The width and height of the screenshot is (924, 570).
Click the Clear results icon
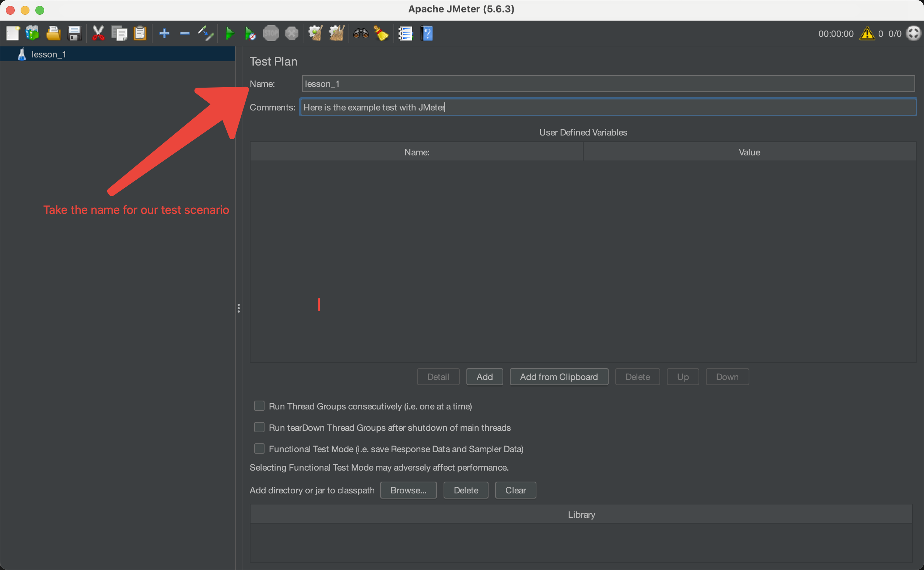click(x=315, y=34)
